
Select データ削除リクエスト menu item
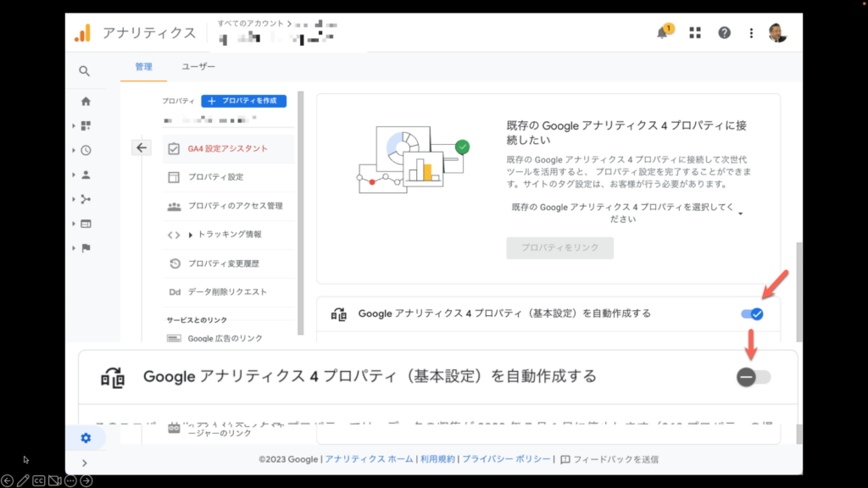228,292
